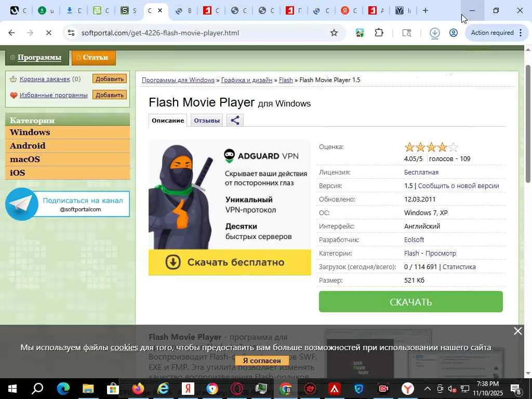Select the Описание tab
Screen dimensions: 532x399
click(168, 121)
